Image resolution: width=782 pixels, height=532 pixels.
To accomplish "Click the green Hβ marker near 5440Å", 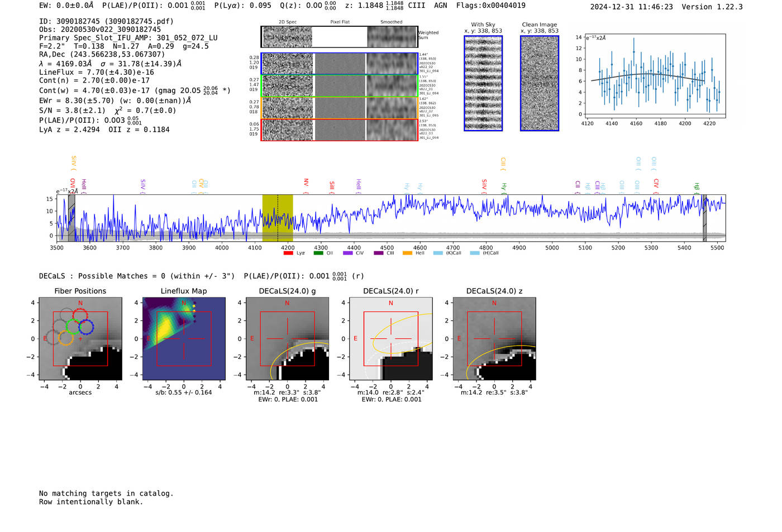I will tap(697, 188).
